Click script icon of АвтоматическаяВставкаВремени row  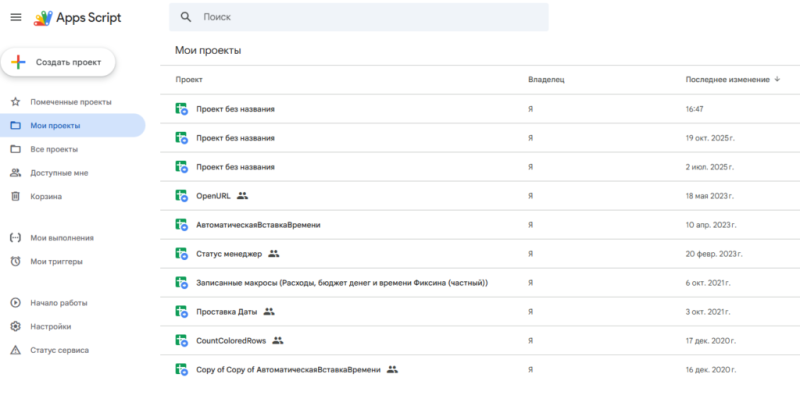tap(182, 225)
